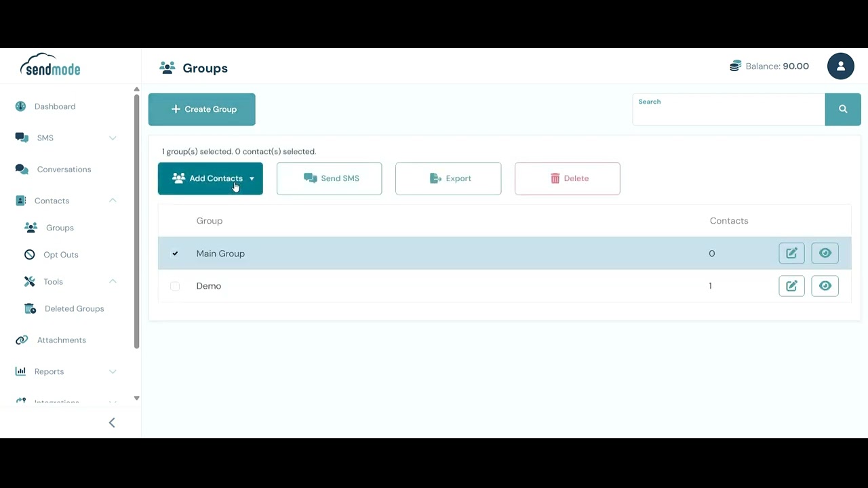
Task: Click the Reports bar chart icon
Action: 20,371
